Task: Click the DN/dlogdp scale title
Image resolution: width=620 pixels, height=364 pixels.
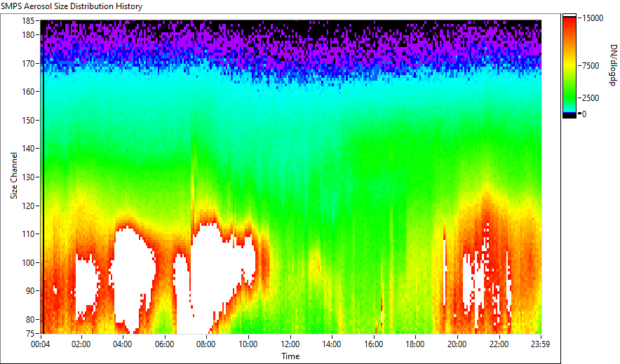Action: (x=612, y=65)
